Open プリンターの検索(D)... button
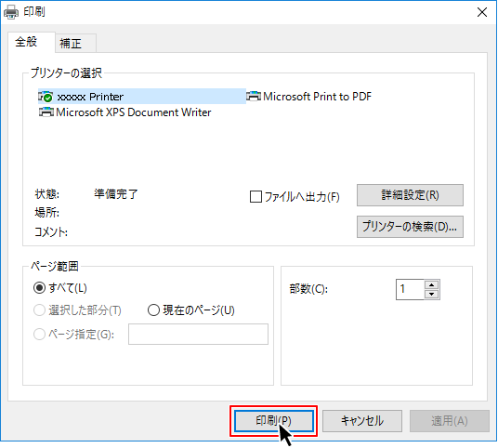This screenshot has height=448, width=498. click(410, 227)
